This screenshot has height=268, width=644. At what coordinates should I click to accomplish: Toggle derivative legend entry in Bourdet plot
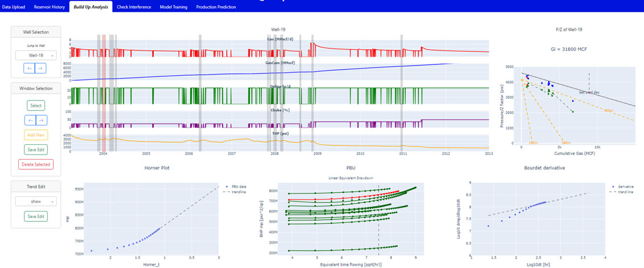point(623,186)
